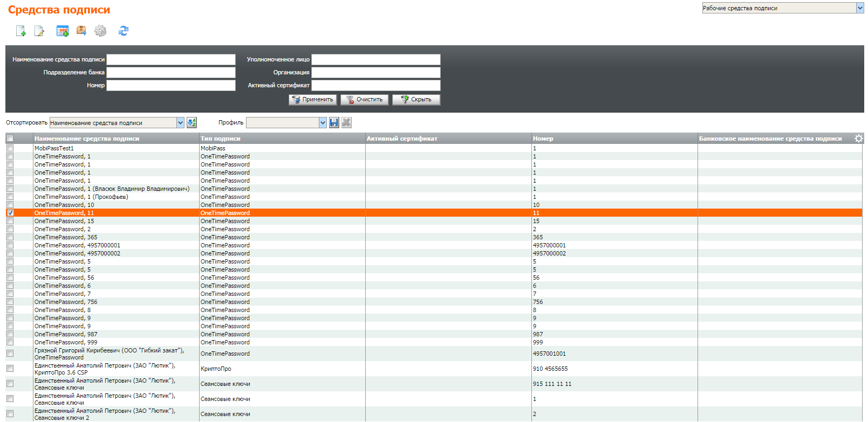Select row OneTimePassword, 2
The height and width of the screenshot is (422, 868).
coord(434,229)
